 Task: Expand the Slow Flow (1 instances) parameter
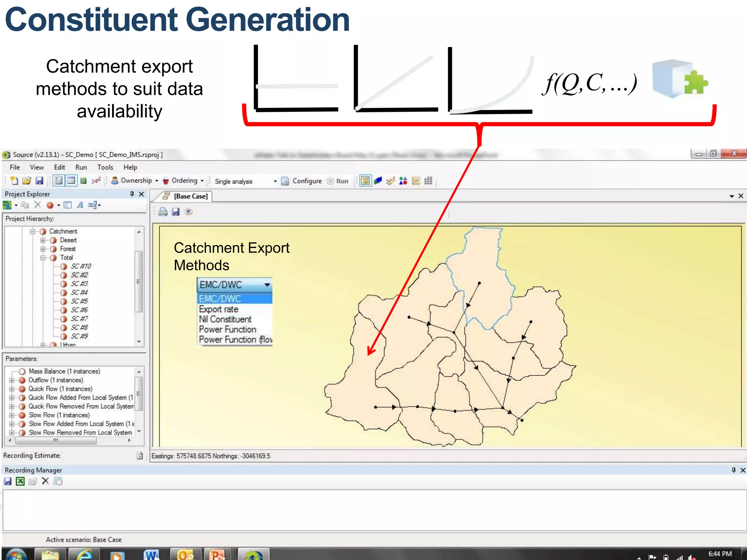point(12,415)
